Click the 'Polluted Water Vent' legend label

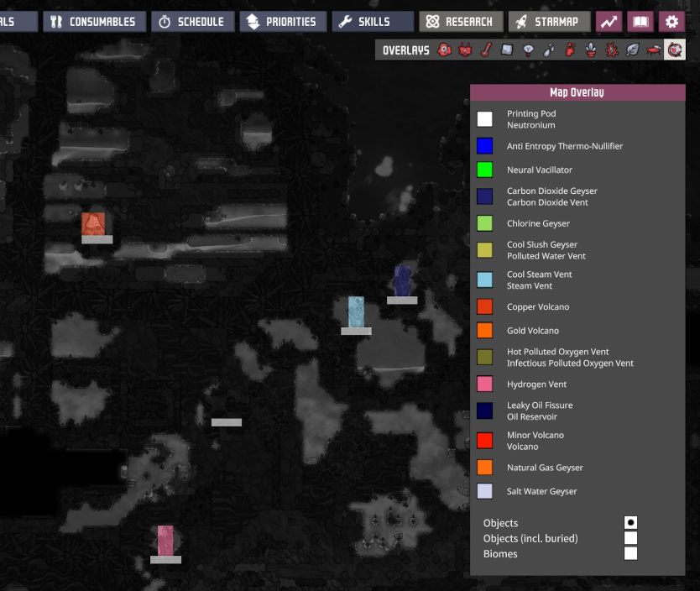click(x=546, y=256)
